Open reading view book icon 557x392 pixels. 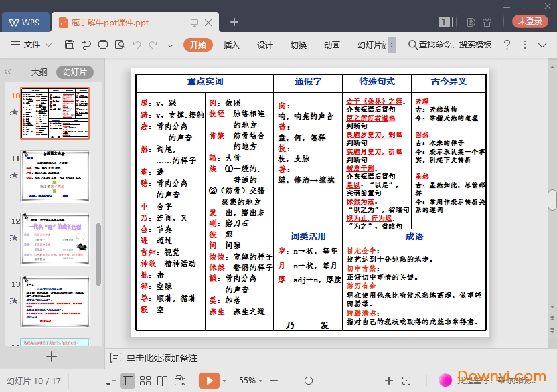point(162,381)
